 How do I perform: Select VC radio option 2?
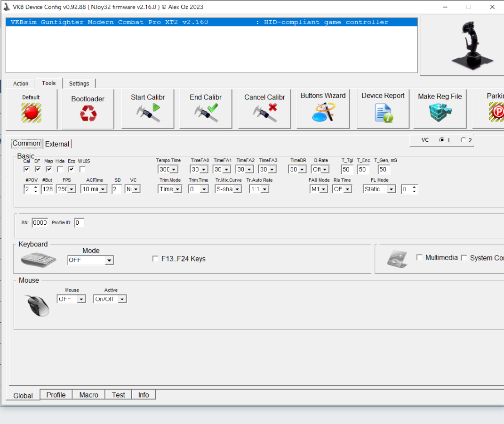(x=463, y=140)
